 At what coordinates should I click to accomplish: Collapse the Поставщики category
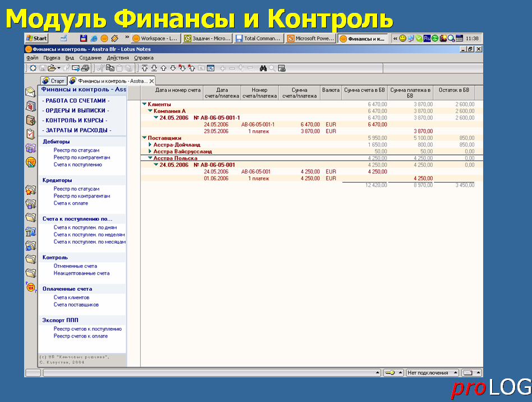(144, 138)
